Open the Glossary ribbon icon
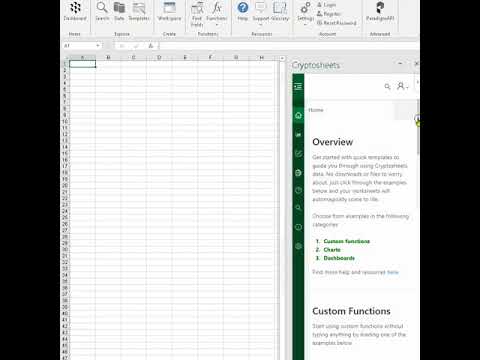The height and width of the screenshot is (360, 480). pyautogui.click(x=280, y=11)
